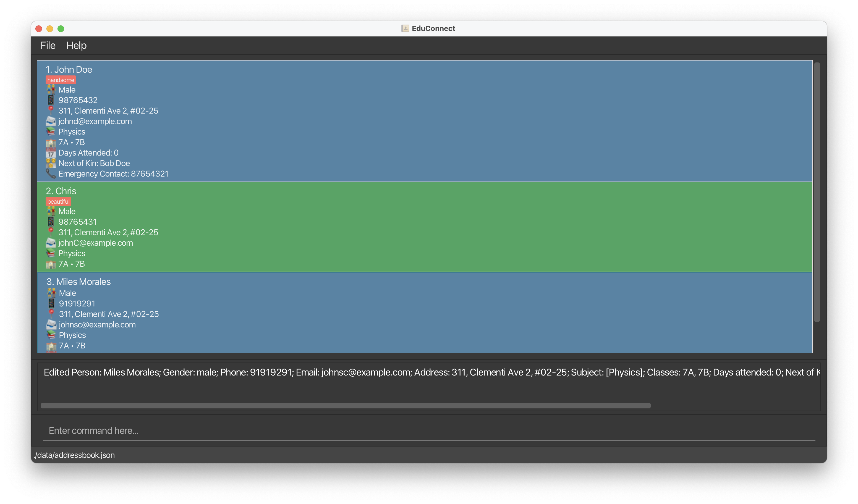Click the phone icon on John Doe's card
Viewport: 858px width, 504px height.
[x=51, y=100]
